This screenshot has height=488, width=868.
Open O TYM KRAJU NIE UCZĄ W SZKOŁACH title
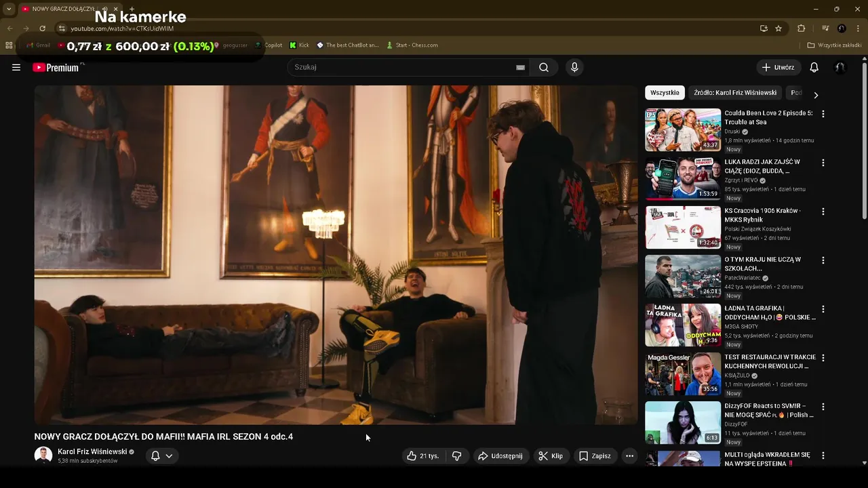click(x=762, y=264)
